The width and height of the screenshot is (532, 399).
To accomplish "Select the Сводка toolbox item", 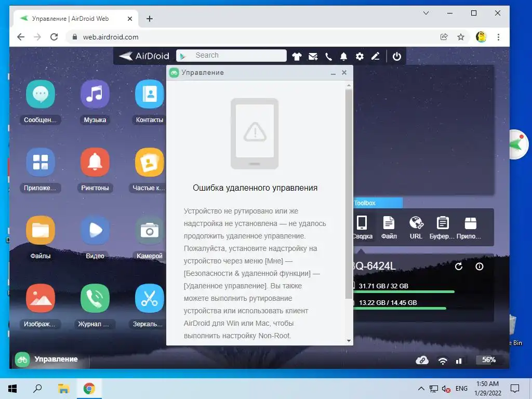I will (x=362, y=228).
